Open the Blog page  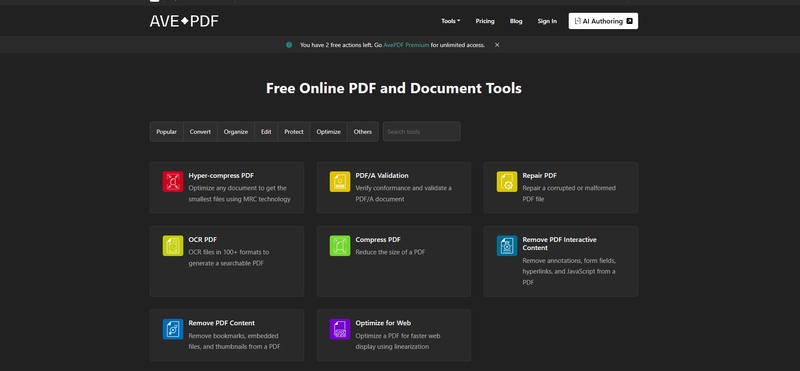point(516,21)
